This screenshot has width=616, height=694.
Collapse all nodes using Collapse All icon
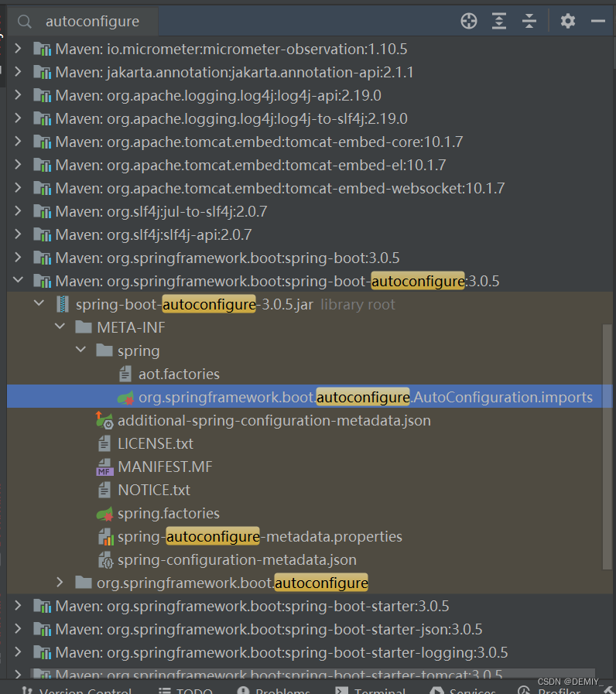click(x=529, y=21)
